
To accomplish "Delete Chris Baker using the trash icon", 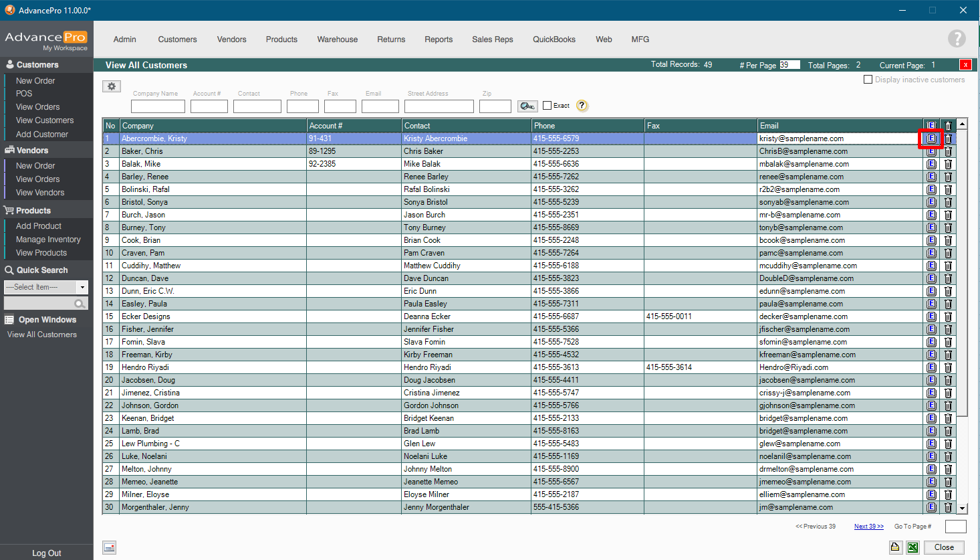I will pos(948,151).
